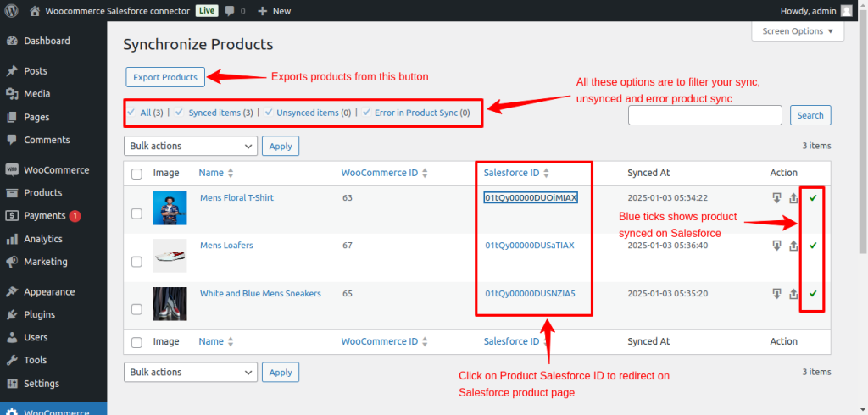This screenshot has height=415, width=868.
Task: Click the WordPress logo icon
Action: tap(12, 11)
